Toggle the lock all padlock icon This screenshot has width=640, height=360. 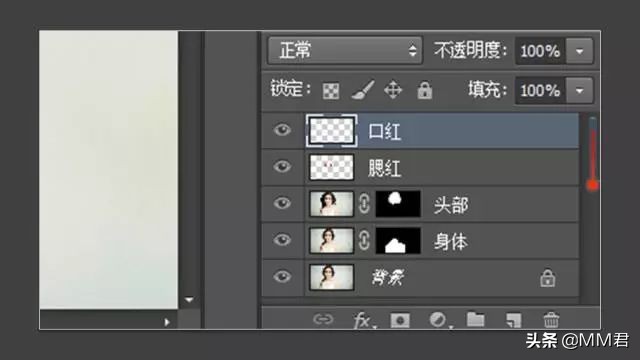coord(424,90)
